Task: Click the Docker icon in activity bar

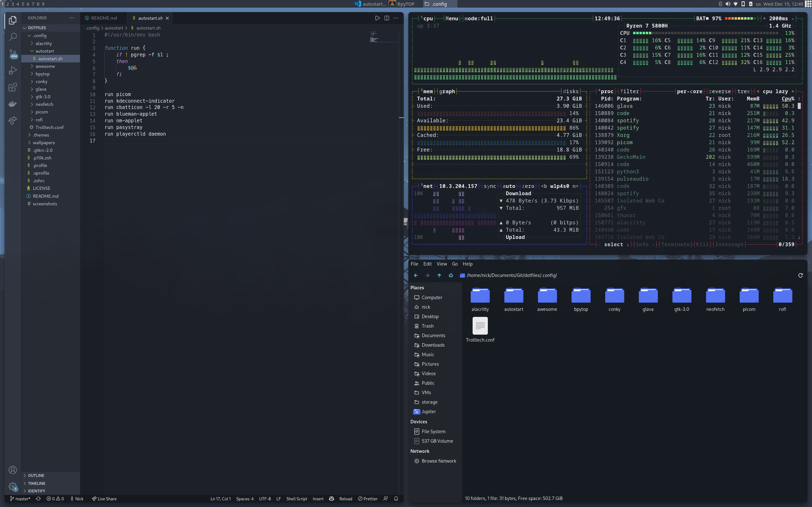Action: pos(13,104)
